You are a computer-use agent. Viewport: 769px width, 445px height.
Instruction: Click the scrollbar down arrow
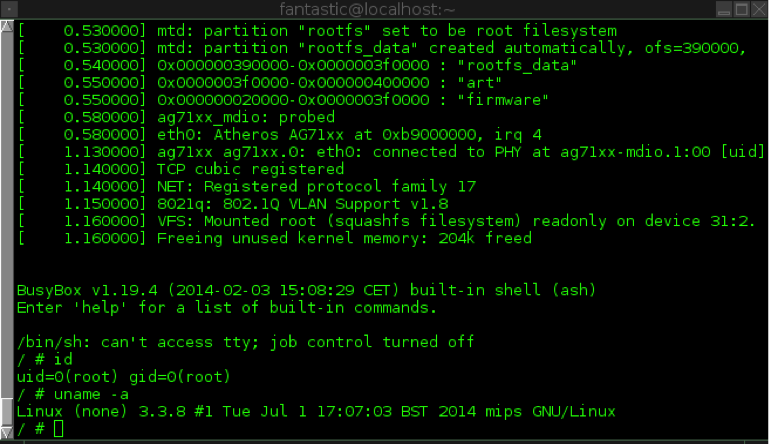[7, 432]
